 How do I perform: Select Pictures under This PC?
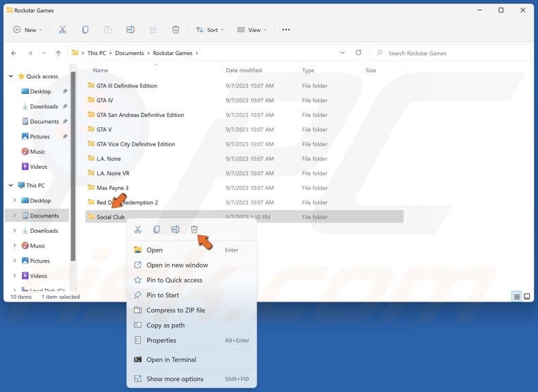[x=35, y=261]
